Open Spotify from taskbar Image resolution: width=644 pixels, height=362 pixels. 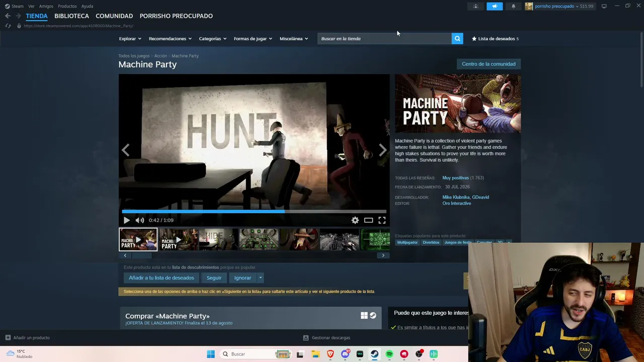pos(389,354)
